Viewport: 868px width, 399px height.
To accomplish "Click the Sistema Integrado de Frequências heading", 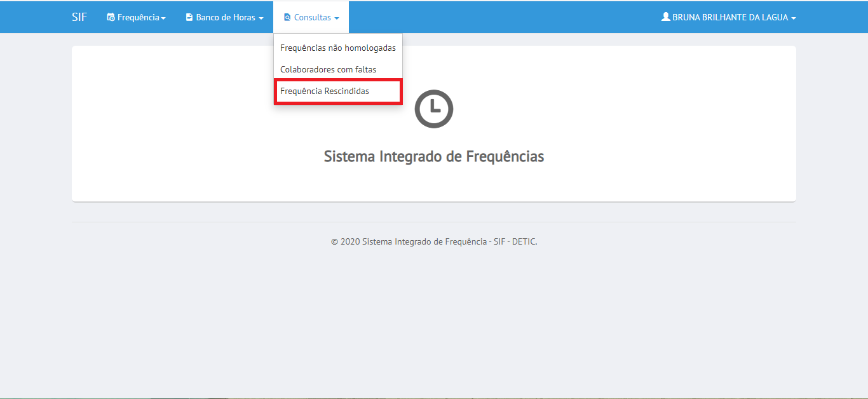I will point(434,156).
